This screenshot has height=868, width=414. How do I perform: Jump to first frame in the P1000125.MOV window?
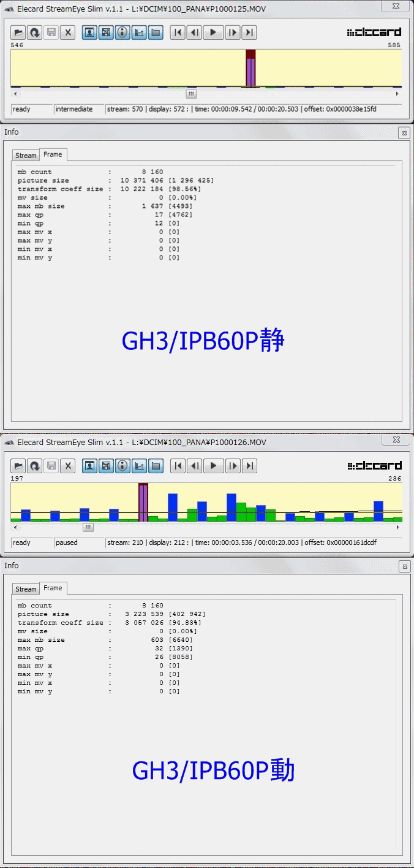[178, 32]
